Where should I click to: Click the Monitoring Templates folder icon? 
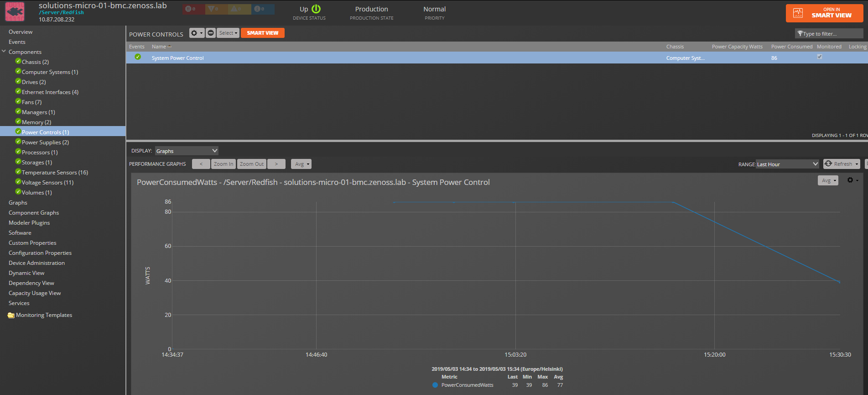[x=11, y=315]
